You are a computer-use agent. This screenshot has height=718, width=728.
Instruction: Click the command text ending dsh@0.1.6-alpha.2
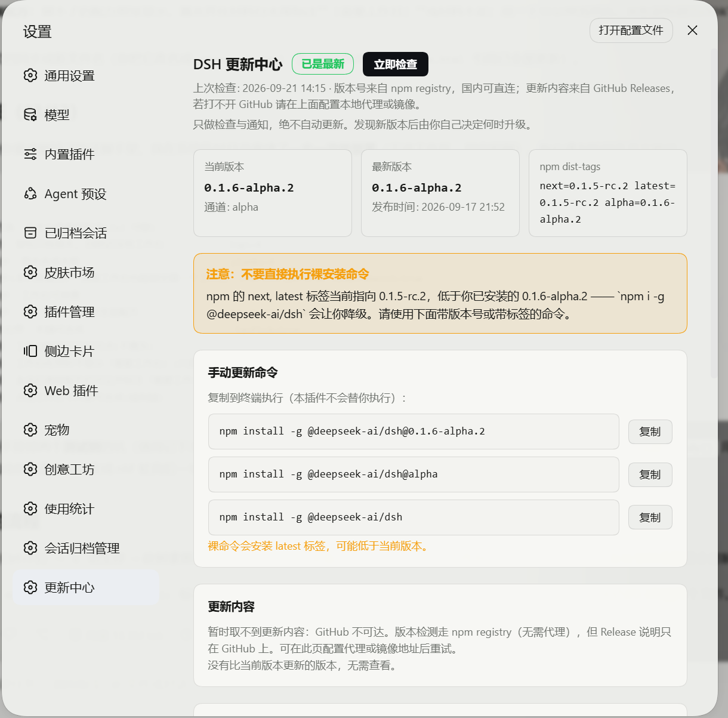coord(352,431)
